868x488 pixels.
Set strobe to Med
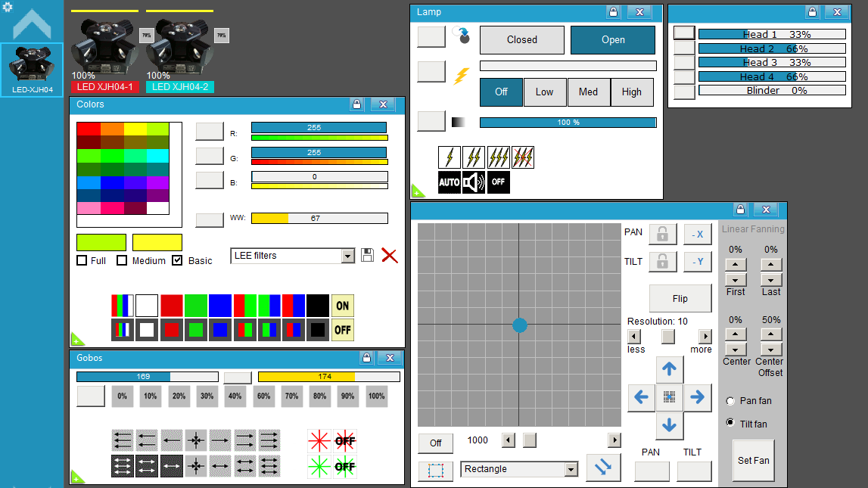[588, 92]
